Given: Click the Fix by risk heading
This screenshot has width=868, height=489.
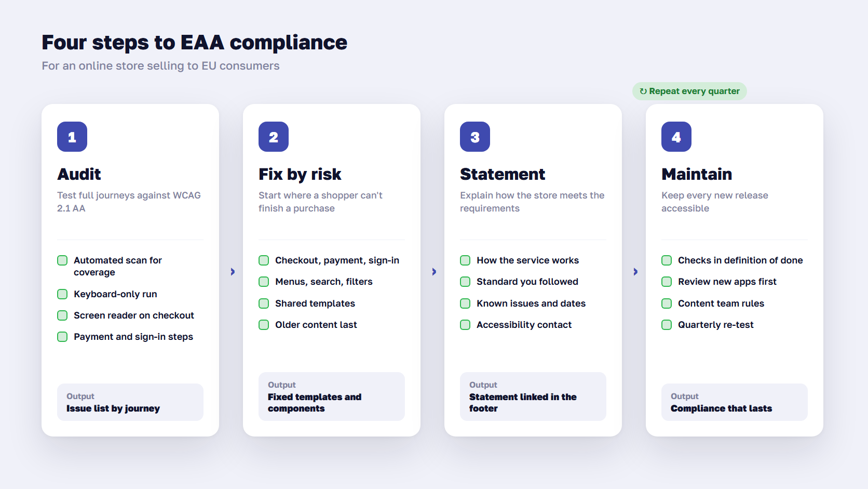Looking at the screenshot, I should (300, 174).
